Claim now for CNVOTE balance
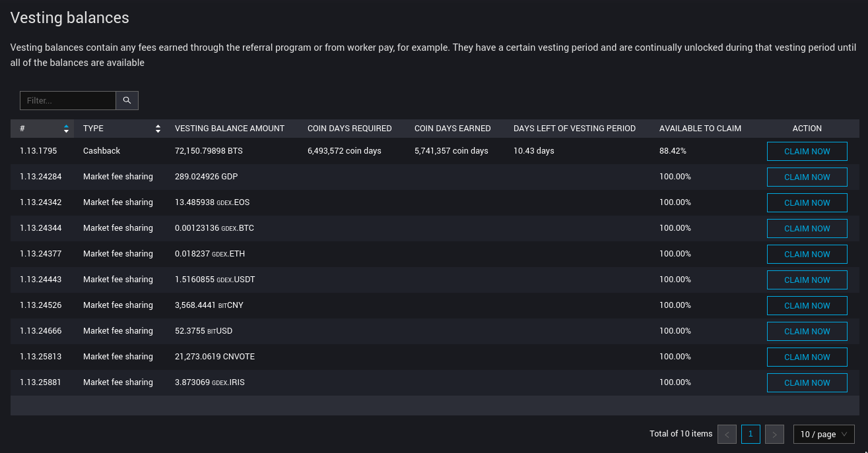This screenshot has width=868, height=453. click(x=807, y=357)
